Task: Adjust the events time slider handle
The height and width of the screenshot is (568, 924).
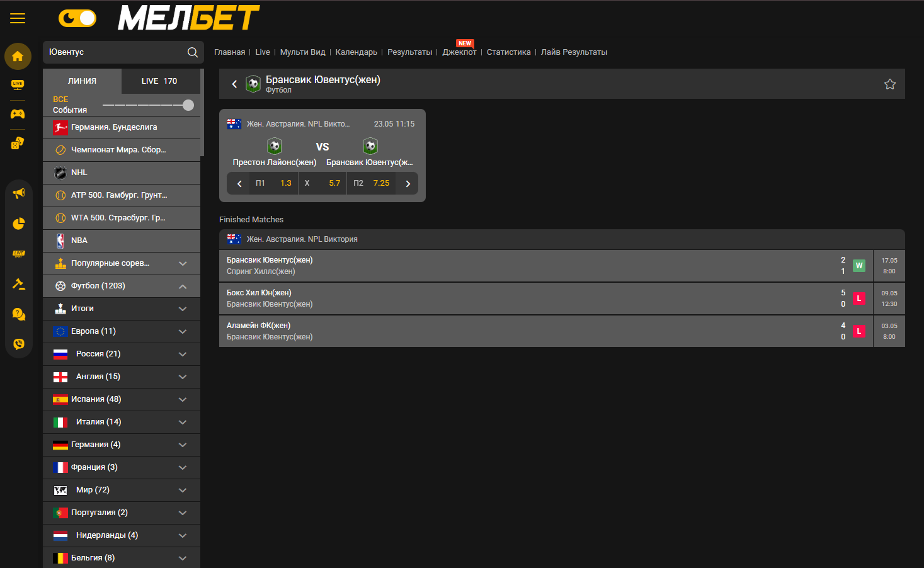Action: click(x=188, y=105)
